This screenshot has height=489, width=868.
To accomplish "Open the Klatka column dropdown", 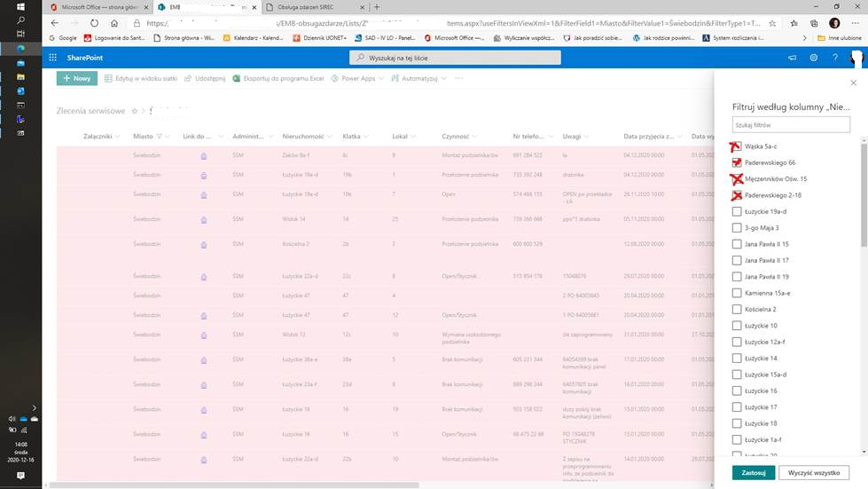I will [x=365, y=137].
